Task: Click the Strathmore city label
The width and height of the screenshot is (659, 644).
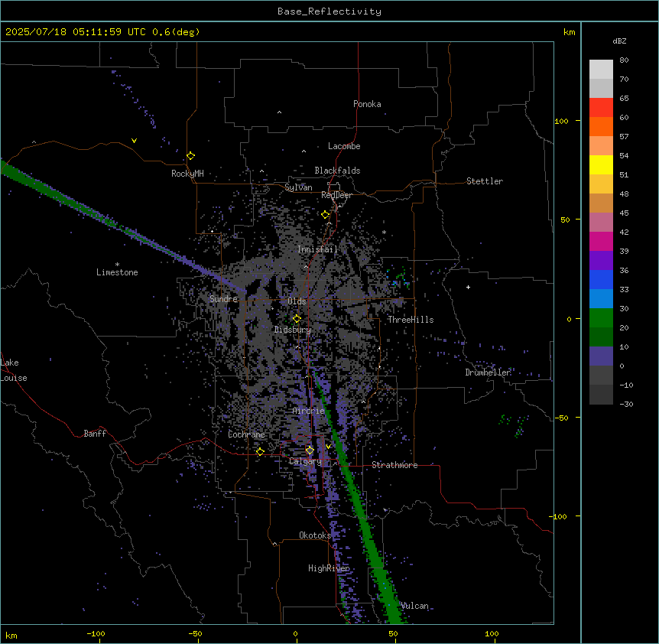Action: click(x=394, y=465)
